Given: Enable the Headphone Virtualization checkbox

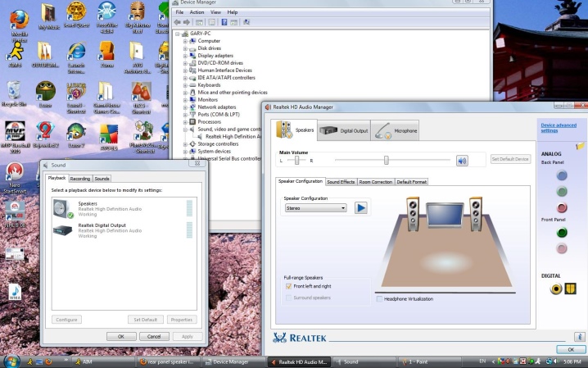Looking at the screenshot, I should point(379,299).
